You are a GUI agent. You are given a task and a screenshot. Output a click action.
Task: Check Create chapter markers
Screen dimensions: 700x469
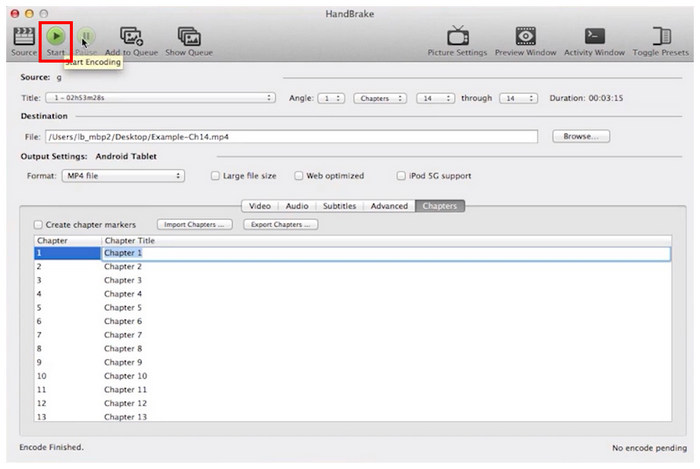click(38, 224)
